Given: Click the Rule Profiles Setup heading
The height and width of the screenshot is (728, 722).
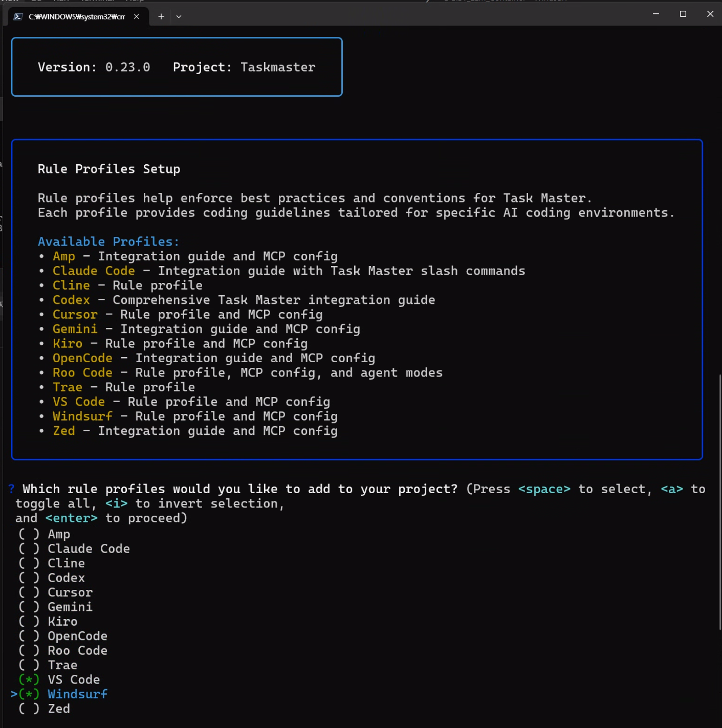Looking at the screenshot, I should [109, 169].
